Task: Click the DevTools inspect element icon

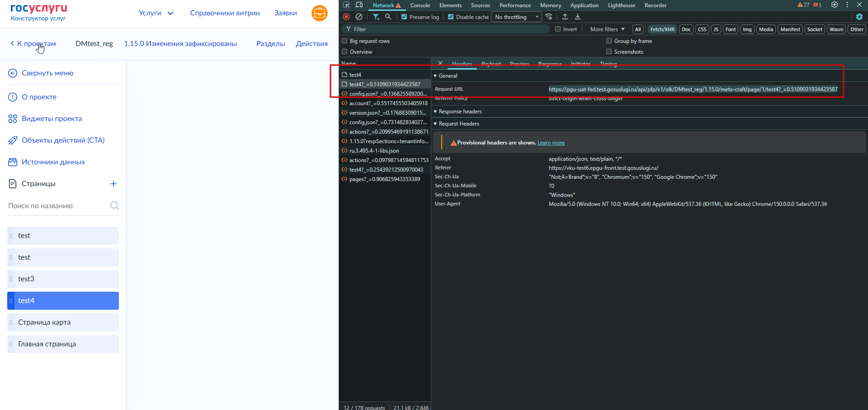Action: pyautogui.click(x=346, y=5)
